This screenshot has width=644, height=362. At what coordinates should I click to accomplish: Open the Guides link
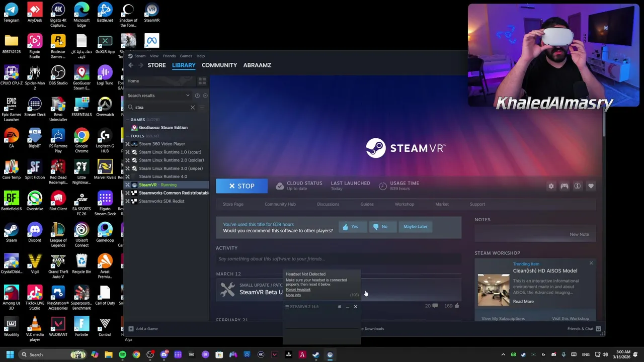(x=367, y=204)
